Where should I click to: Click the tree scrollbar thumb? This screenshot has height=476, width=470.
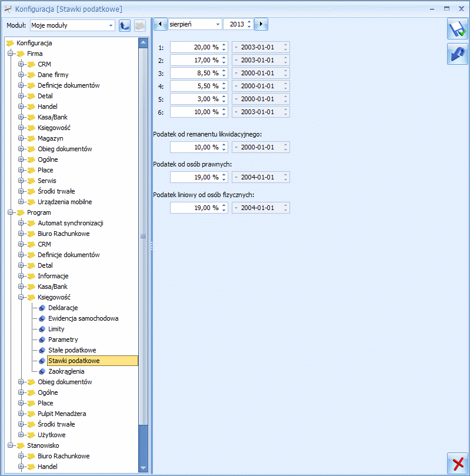click(x=143, y=237)
